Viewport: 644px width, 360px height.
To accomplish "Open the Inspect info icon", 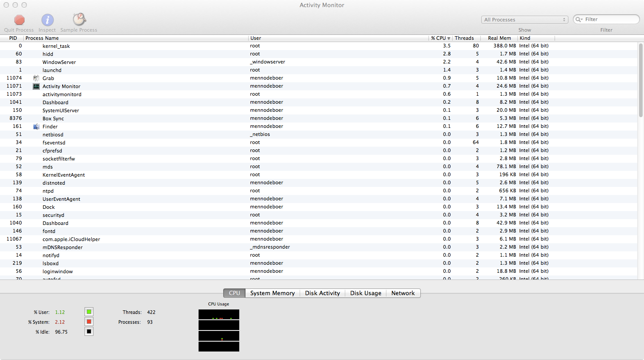I will pos(47,20).
